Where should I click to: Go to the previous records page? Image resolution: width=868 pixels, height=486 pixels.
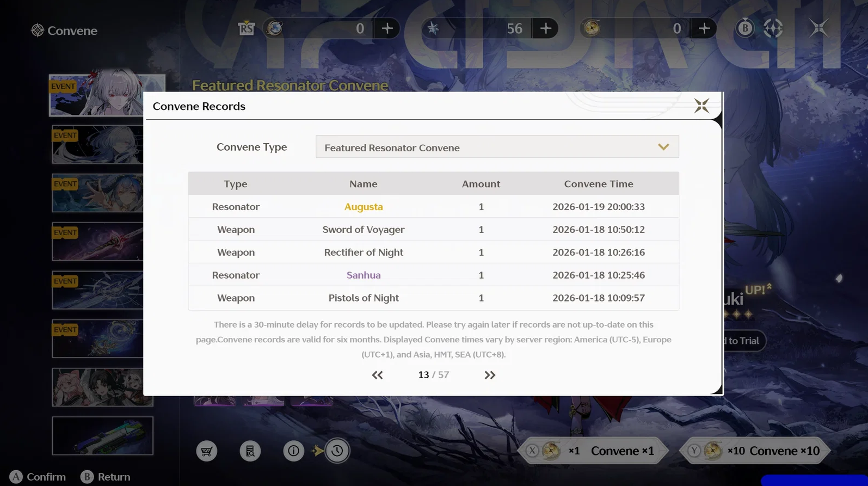377,375
